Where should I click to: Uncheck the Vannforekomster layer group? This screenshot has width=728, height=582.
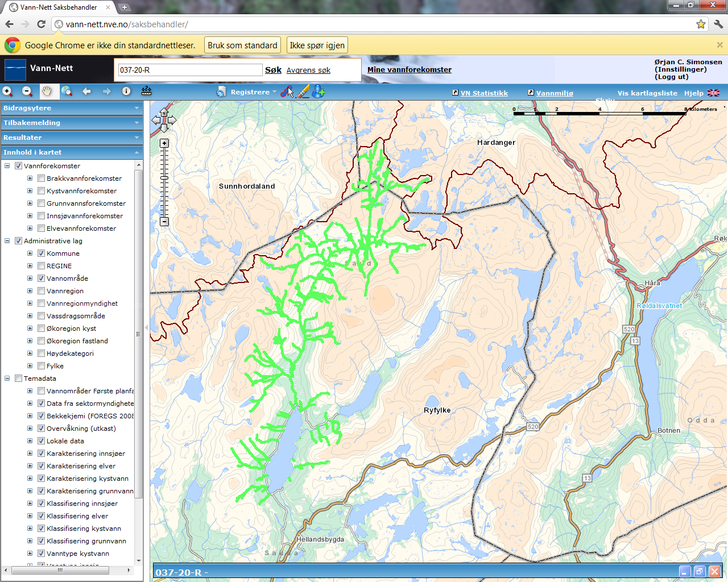tap(18, 166)
